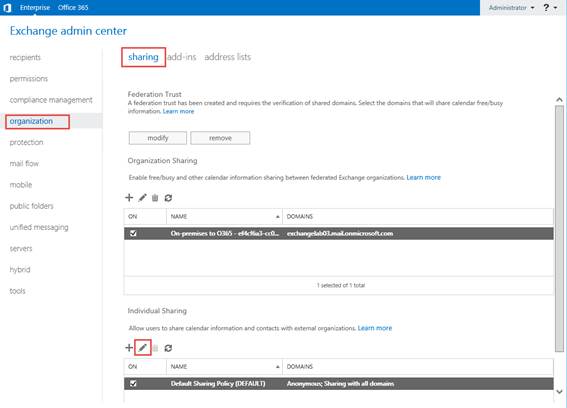Edit the Default Sharing Policy with pencil

point(142,348)
